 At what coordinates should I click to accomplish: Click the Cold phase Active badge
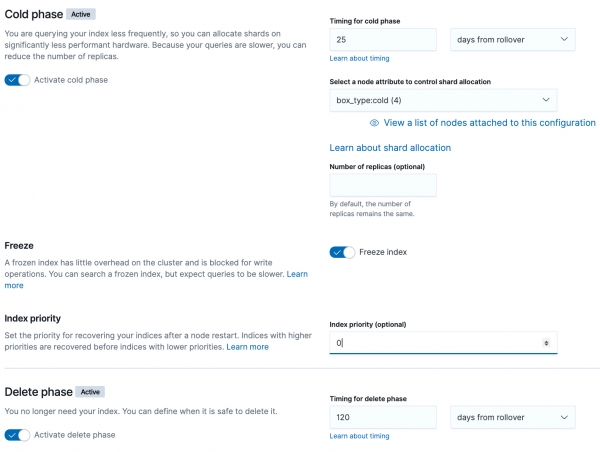click(80, 14)
